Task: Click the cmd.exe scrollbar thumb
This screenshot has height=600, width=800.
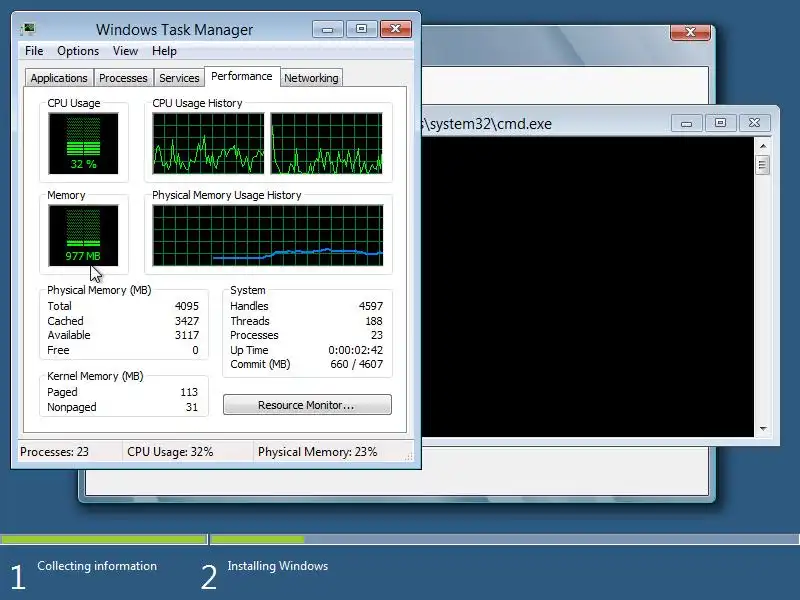Action: (763, 165)
